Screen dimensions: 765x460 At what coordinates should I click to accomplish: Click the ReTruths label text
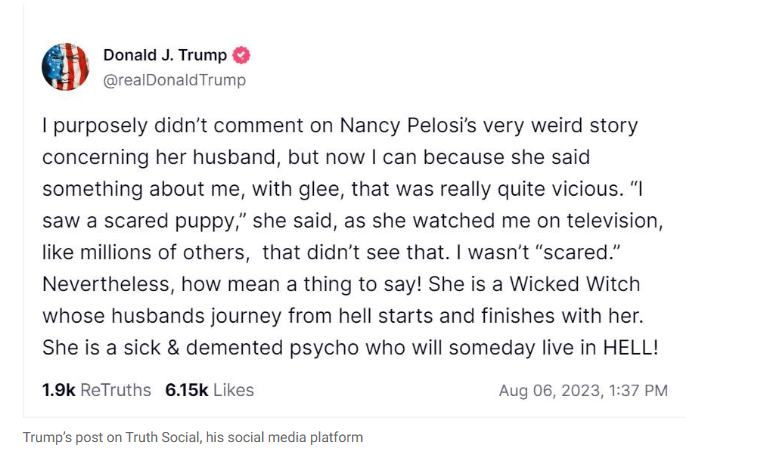click(116, 390)
